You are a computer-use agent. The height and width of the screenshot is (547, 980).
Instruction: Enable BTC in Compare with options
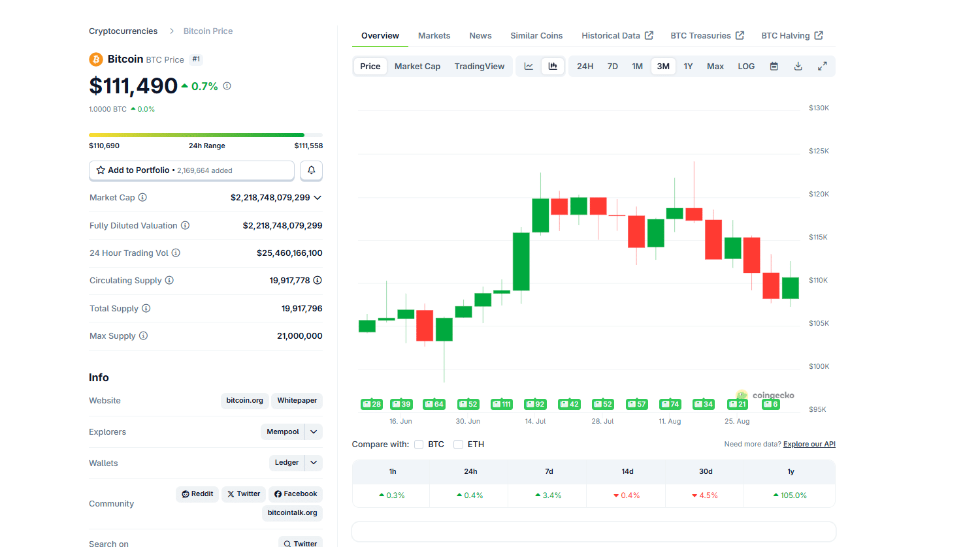pos(418,444)
